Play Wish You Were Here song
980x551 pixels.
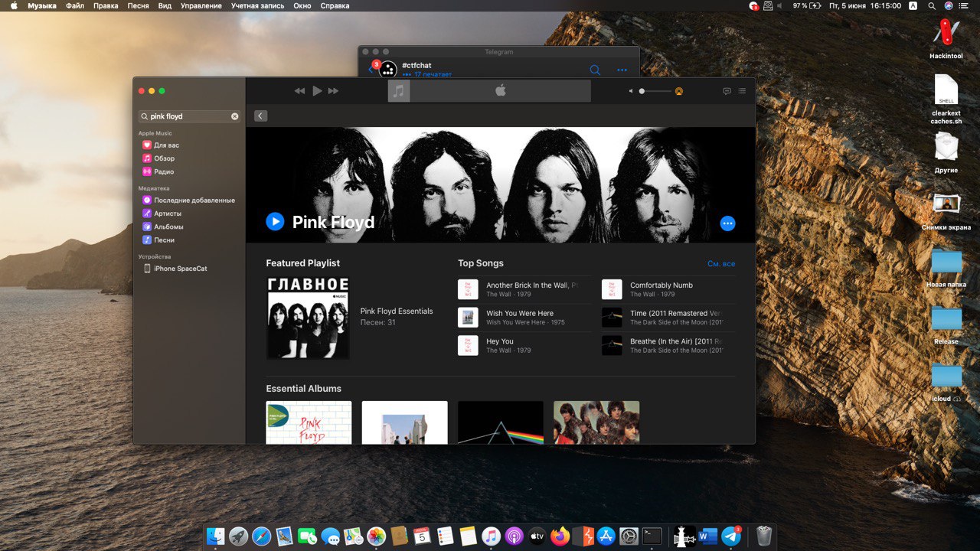coord(524,318)
